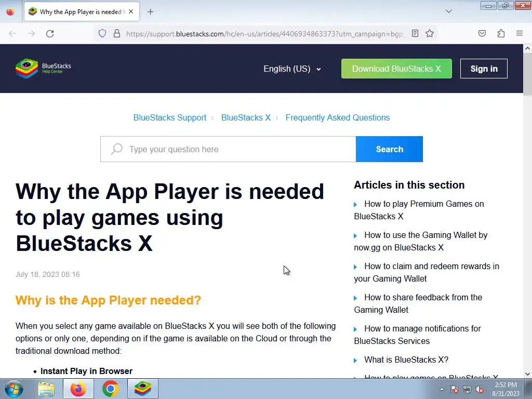532x399 pixels.
Task: Launch Google Chrome from taskbar
Action: [x=110, y=389]
